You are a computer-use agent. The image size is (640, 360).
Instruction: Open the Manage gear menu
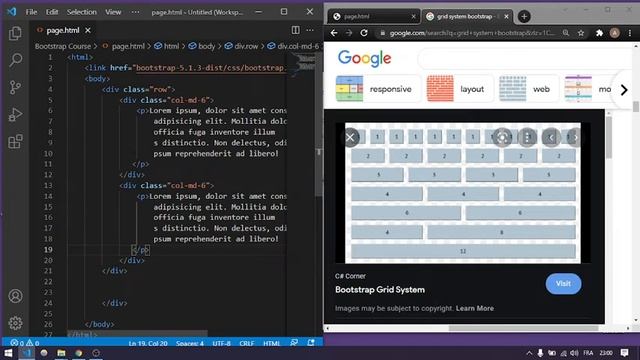pos(15,323)
